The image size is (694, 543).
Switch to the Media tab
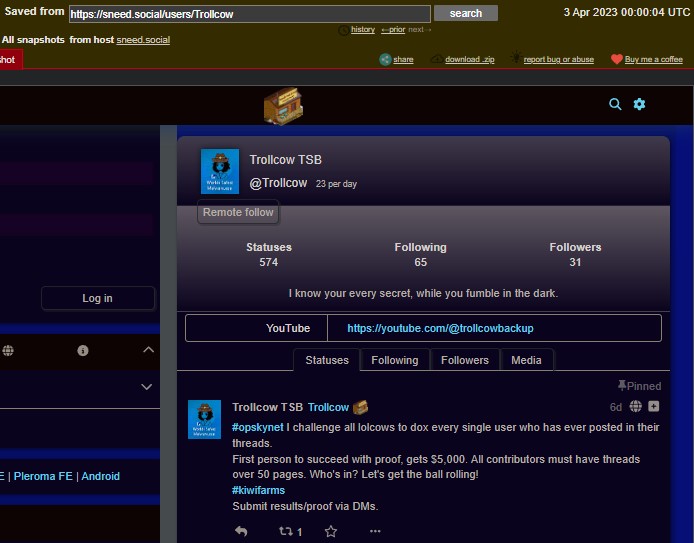[x=526, y=360]
